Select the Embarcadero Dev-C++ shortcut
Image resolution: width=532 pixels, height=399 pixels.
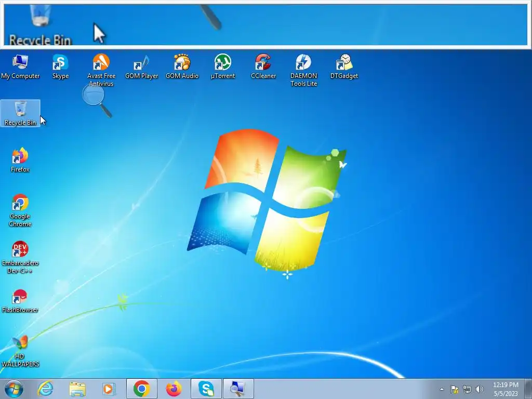pos(20,257)
